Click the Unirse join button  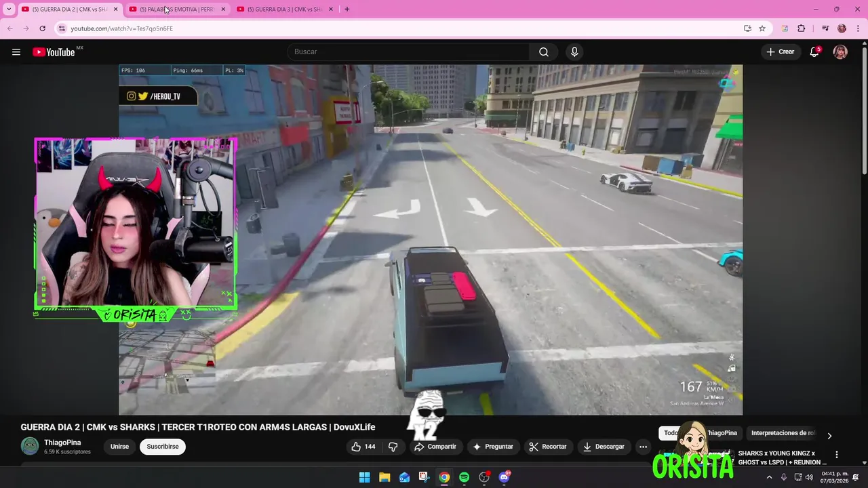point(120,447)
